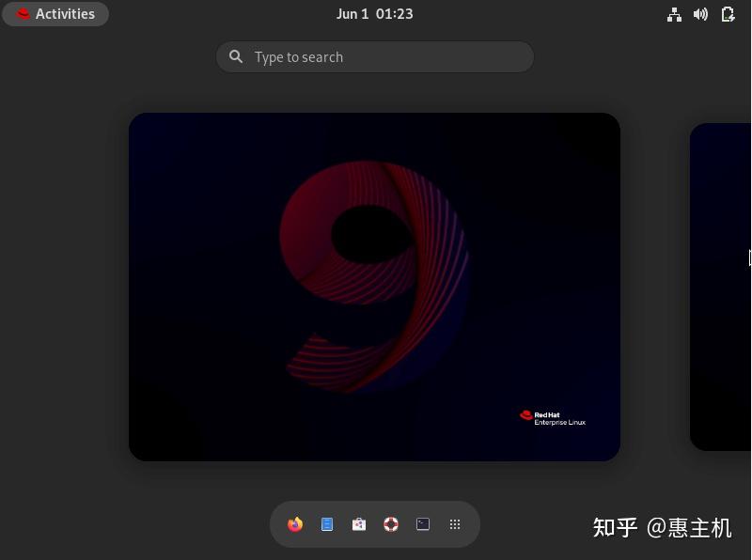Open the Text Editor from the dock

[x=327, y=524]
